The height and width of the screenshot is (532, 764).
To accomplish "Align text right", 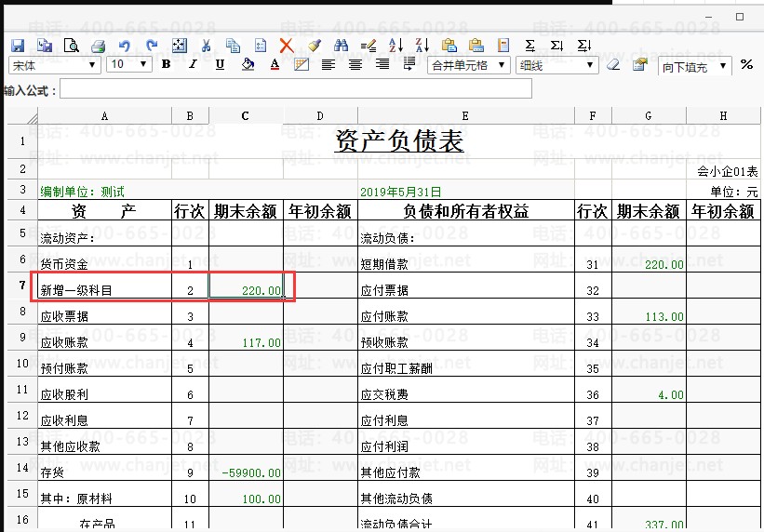I will [382, 64].
